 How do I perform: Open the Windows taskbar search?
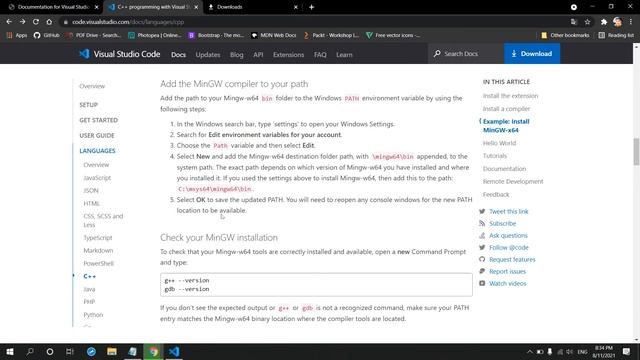[x=30, y=351]
